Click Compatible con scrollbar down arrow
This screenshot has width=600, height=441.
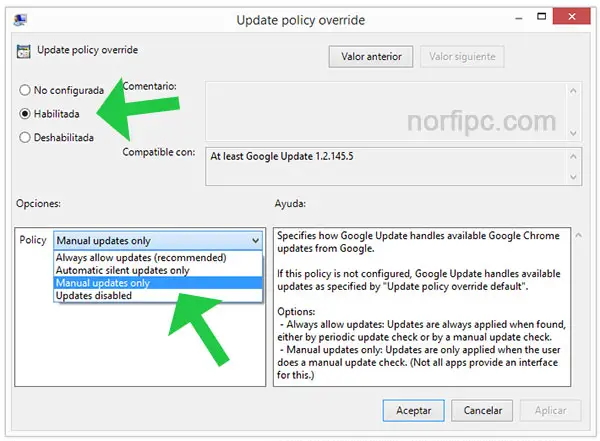click(x=573, y=176)
